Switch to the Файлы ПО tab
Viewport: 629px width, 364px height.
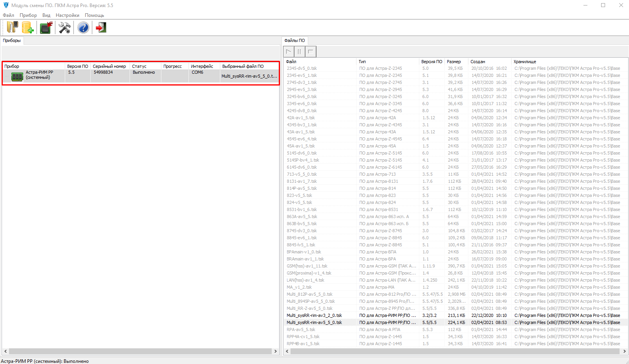point(294,40)
